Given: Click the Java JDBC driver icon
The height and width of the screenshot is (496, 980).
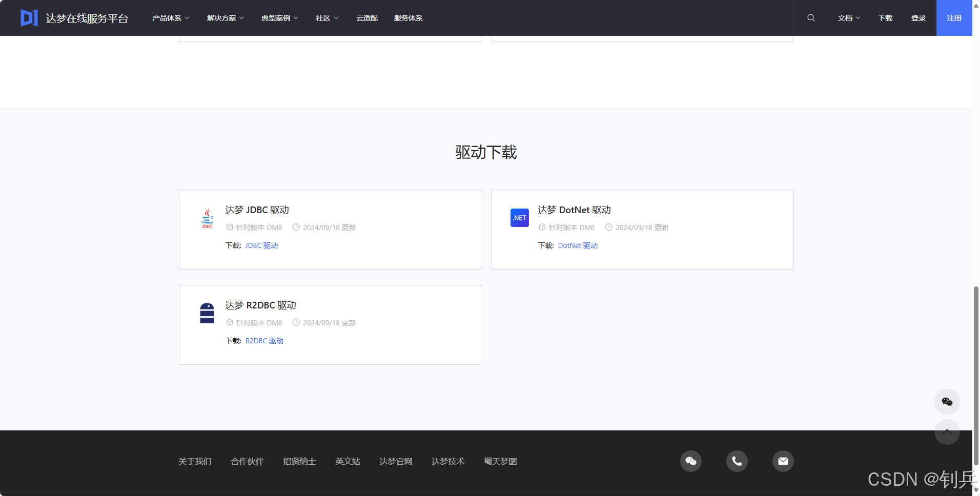Looking at the screenshot, I should tap(207, 217).
